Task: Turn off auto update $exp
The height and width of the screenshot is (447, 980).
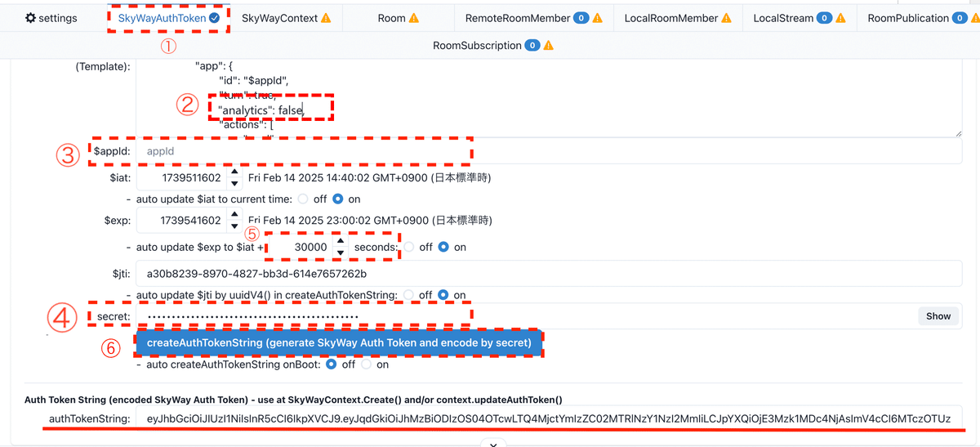Action: coord(409,247)
